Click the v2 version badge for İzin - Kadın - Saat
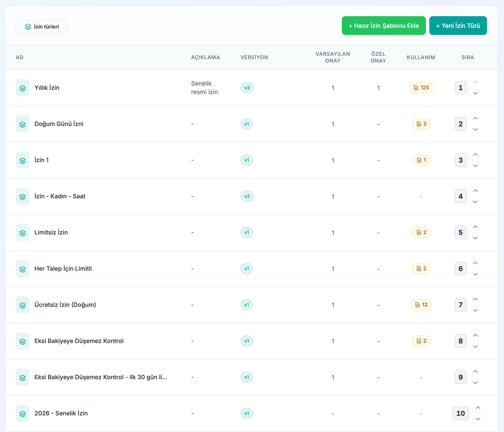The height and width of the screenshot is (432, 504). [x=247, y=196]
